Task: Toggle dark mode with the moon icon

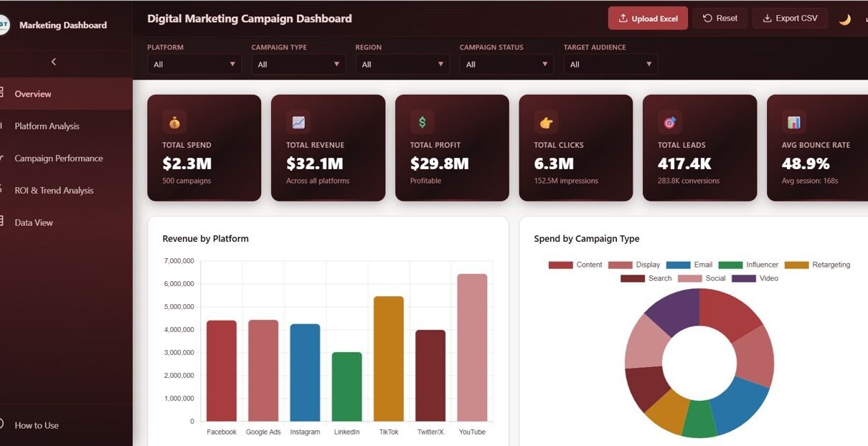Action: pyautogui.click(x=844, y=19)
